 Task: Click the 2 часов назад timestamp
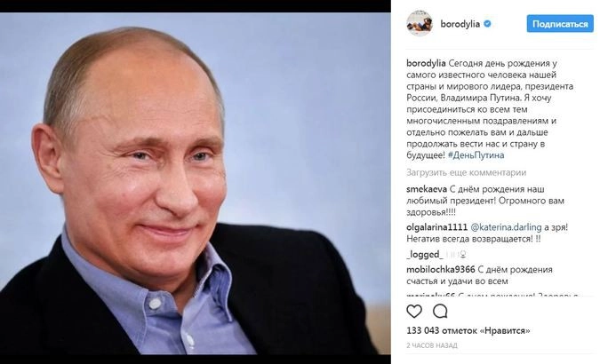click(432, 345)
